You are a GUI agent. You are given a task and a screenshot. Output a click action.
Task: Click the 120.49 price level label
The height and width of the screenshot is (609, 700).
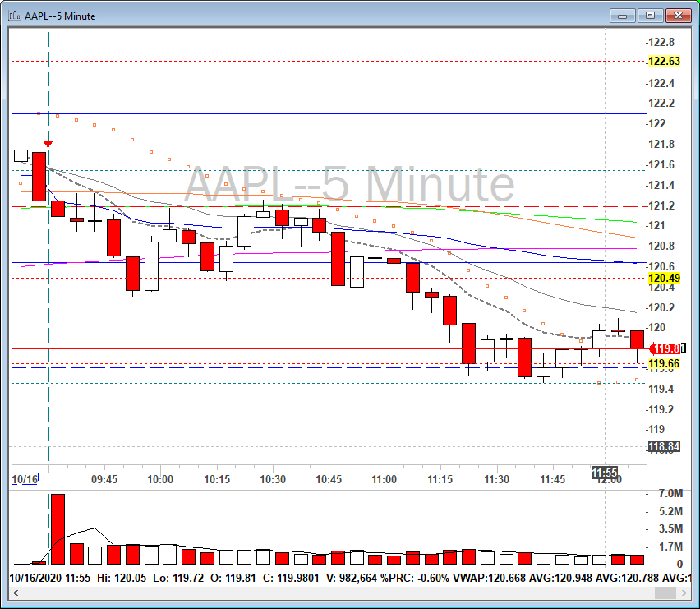coord(664,278)
